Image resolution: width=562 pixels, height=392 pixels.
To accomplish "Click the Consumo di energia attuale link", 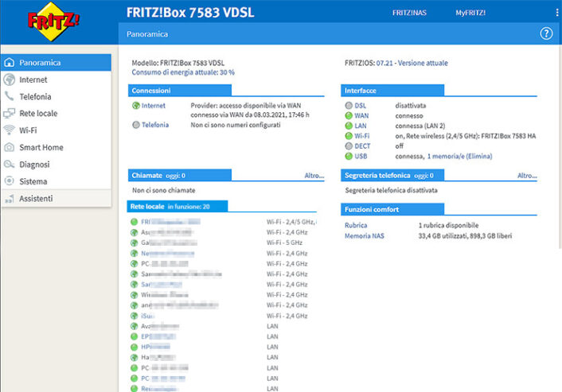I will (x=183, y=72).
